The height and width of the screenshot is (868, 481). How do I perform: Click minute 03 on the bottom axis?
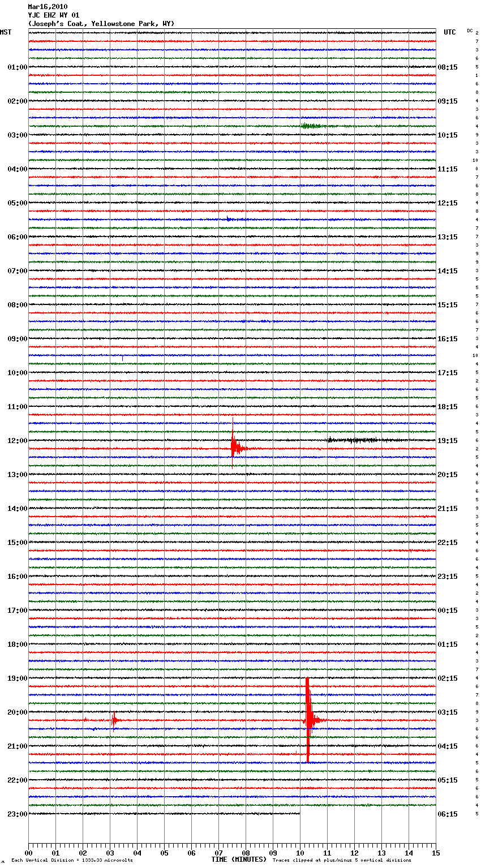[110, 853]
